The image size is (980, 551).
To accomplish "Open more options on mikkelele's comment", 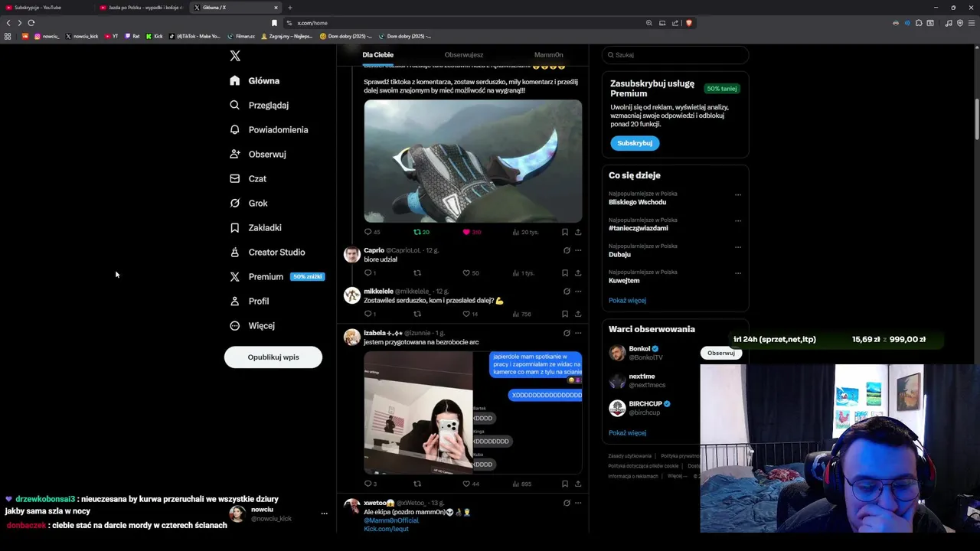I will pos(578,292).
